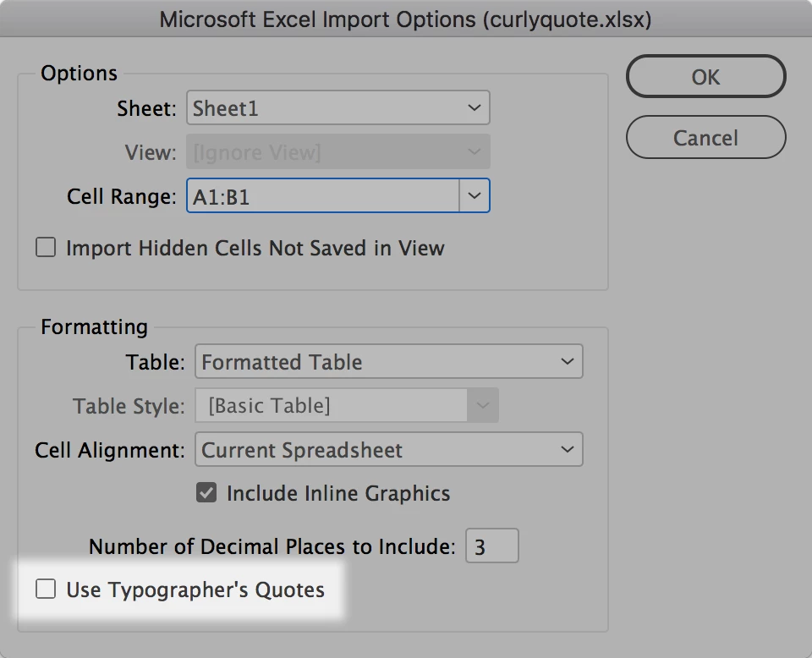This screenshot has width=812, height=658.
Task: Open the Sheet dropdown showing Sheet1
Action: (337, 108)
